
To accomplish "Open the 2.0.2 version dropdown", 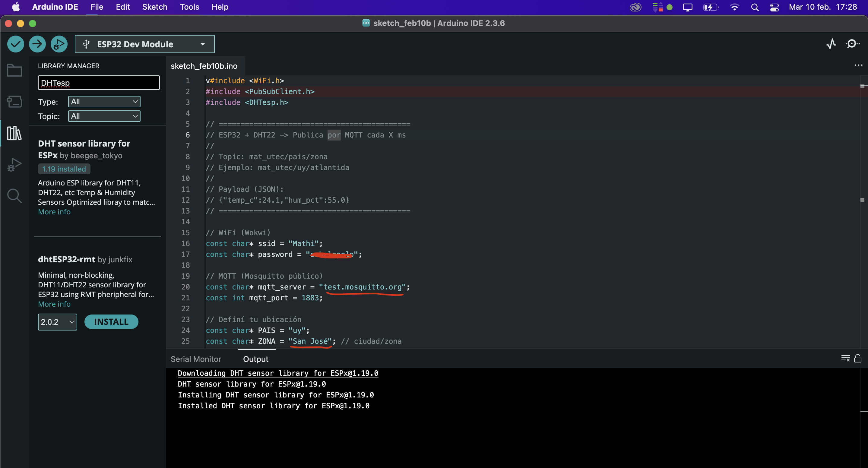I will tap(57, 322).
